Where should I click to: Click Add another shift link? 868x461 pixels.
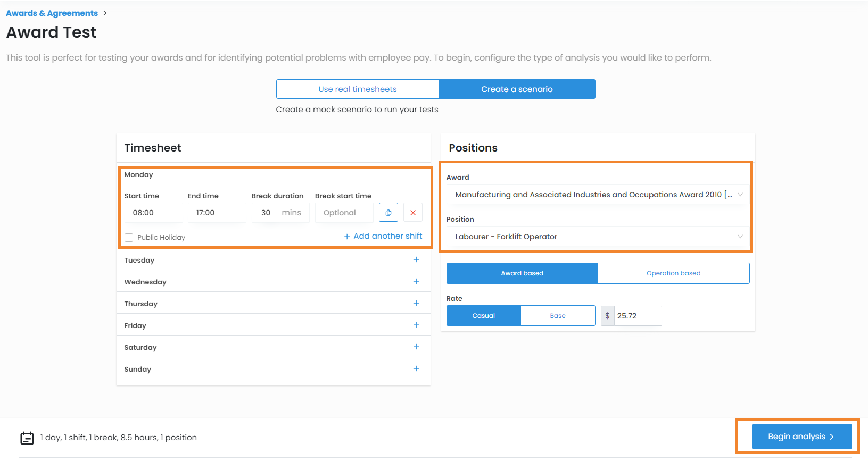click(x=383, y=236)
